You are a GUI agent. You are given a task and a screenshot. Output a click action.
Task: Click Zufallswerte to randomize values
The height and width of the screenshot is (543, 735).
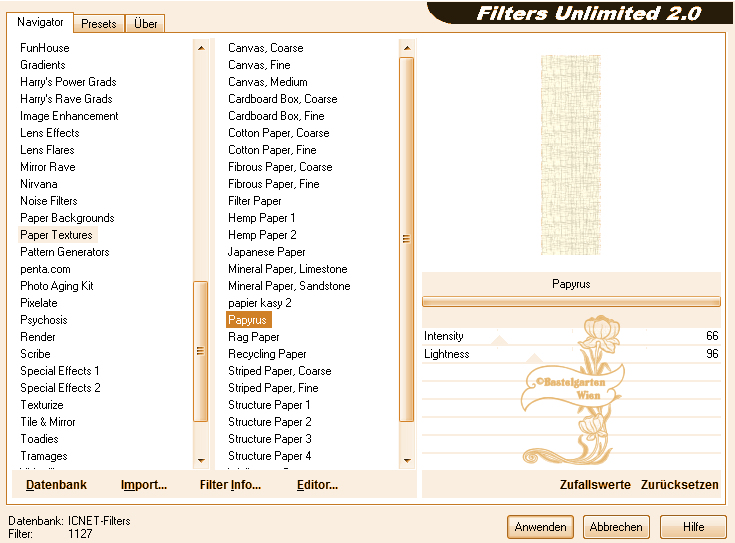pos(595,484)
